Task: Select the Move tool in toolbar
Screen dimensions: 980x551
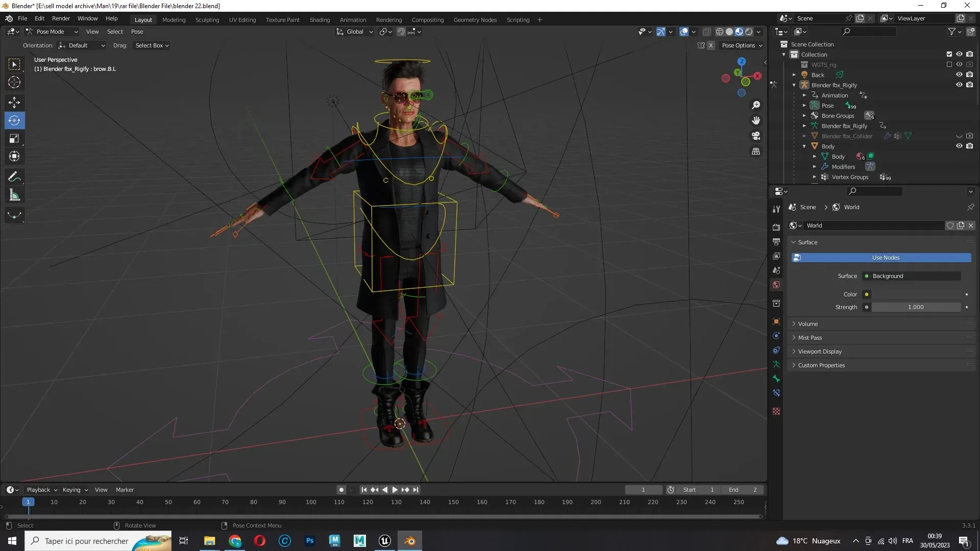Action: tap(14, 103)
